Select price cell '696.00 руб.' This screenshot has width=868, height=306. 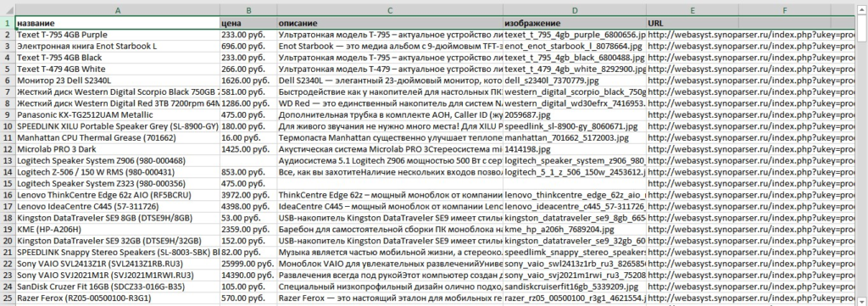click(248, 46)
